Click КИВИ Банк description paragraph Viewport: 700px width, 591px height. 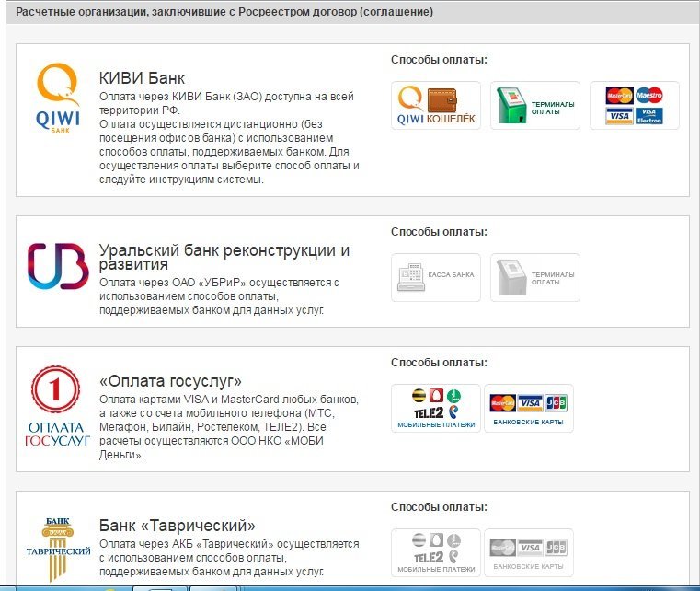[229, 138]
